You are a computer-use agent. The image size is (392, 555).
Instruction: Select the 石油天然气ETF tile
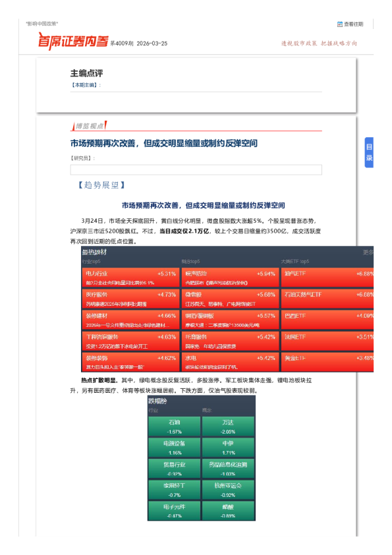[327, 299]
